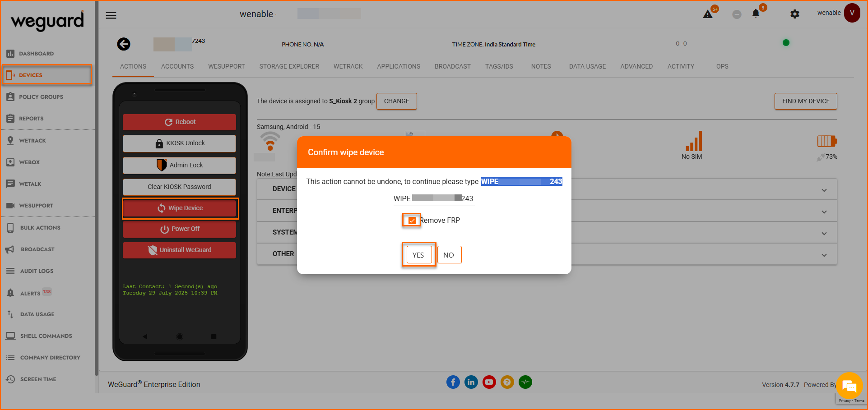Screen dimensions: 868x410
Task: Expand the ENTERPRISE section chevron
Action: click(x=824, y=212)
